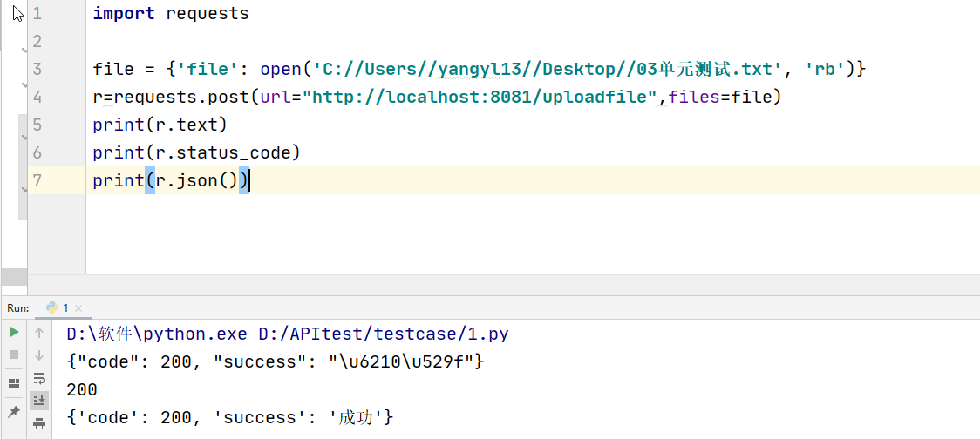Image resolution: width=980 pixels, height=439 pixels.
Task: Click 'files=file' argument on line 4
Action: 720,97
